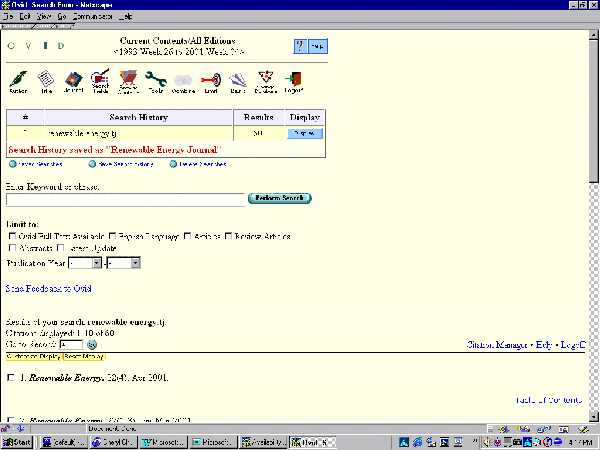This screenshot has width=600, height=450.
Task: Open the Help menu in menu bar
Action: pyautogui.click(x=126, y=16)
